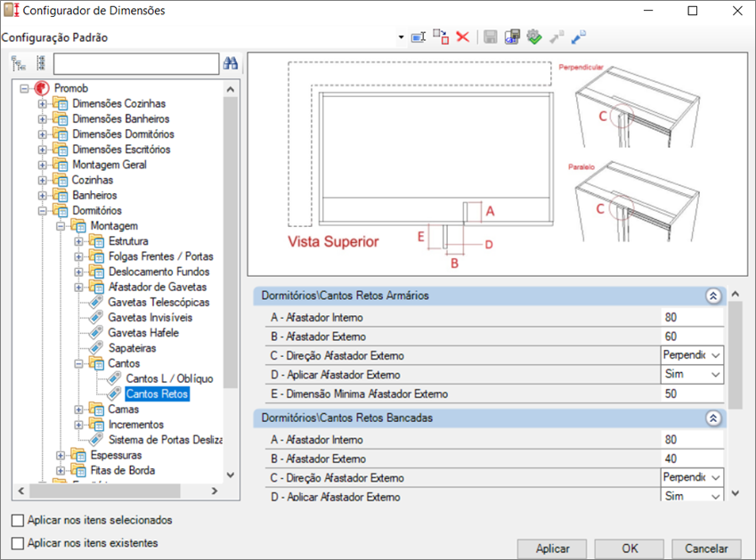Select Gavetas Telescópicas in the tree

(x=159, y=303)
